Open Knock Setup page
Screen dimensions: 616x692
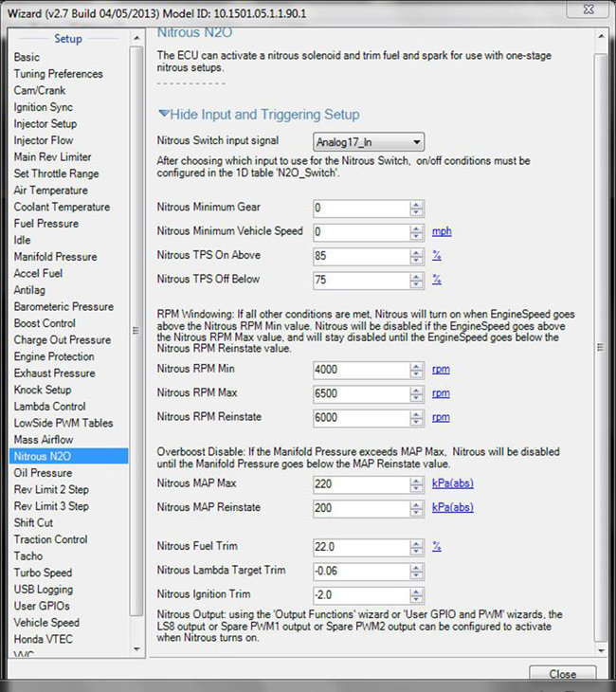(43, 390)
